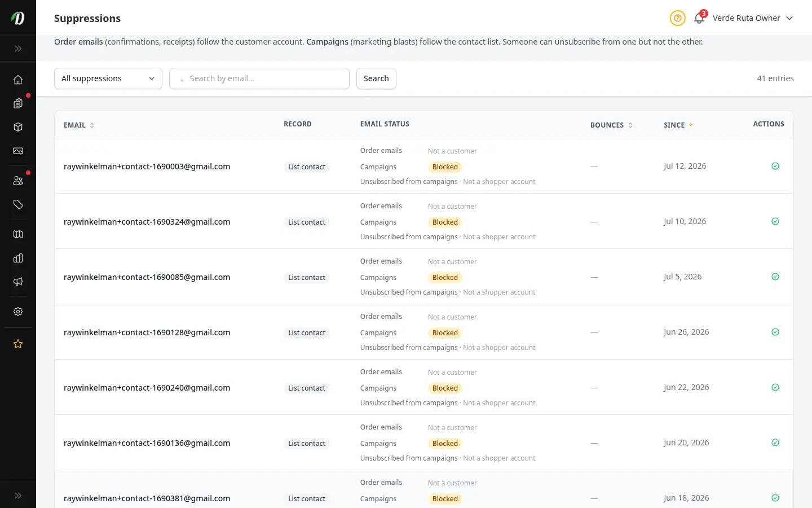This screenshot has width=812, height=508.
Task: Open the Customers people icon in sidebar
Action: [18, 181]
